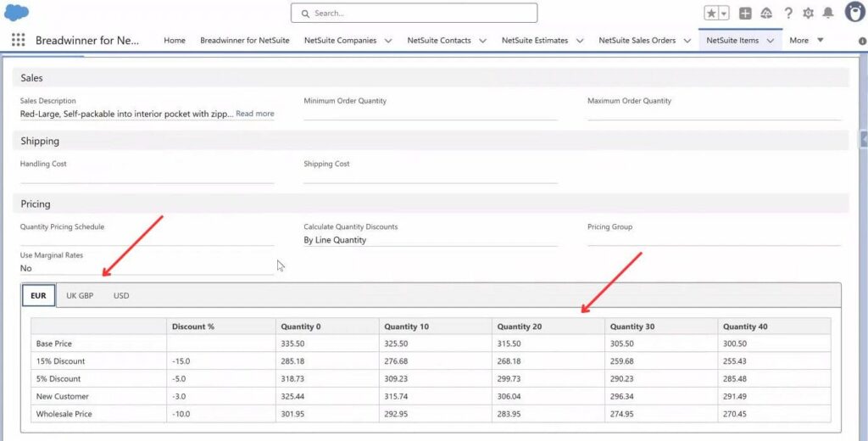The height and width of the screenshot is (441, 868).
Task: Click the Pricing section header
Action: 431,204
